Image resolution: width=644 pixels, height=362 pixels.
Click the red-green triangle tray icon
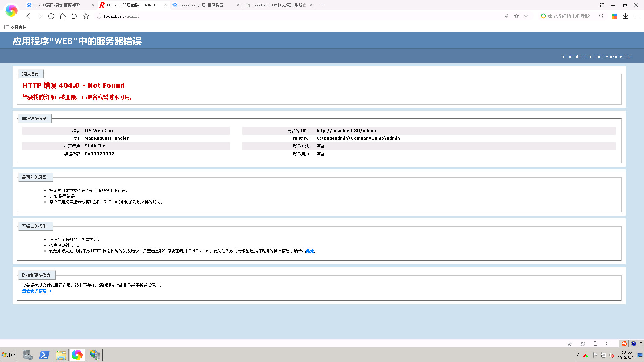(x=586, y=355)
